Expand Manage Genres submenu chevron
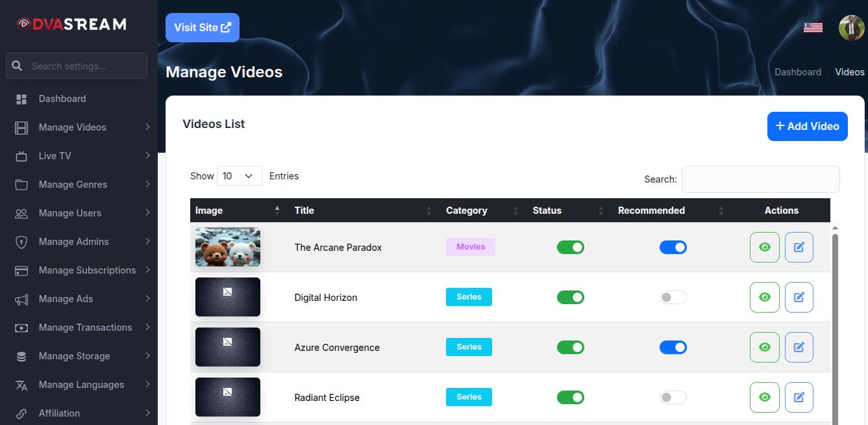 147,185
